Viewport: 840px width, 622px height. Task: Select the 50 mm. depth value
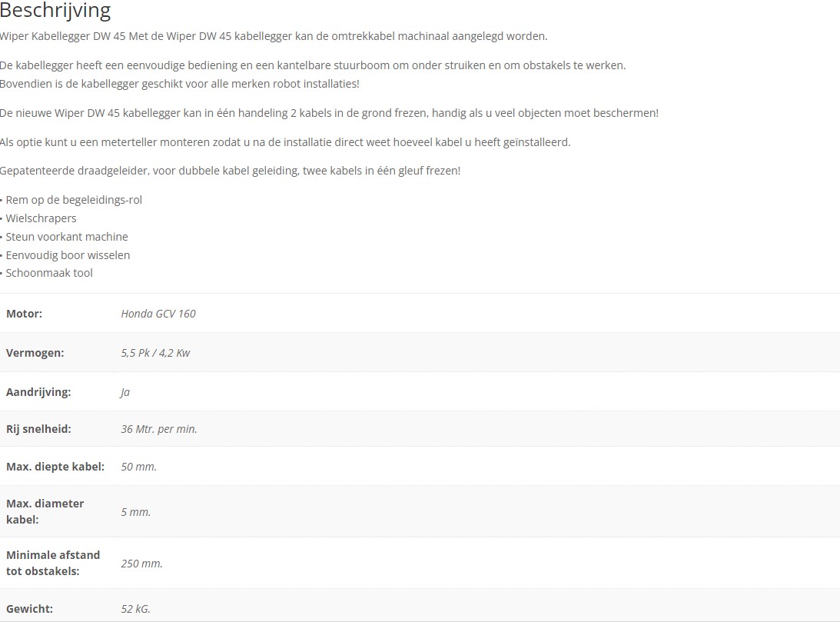tap(139, 467)
